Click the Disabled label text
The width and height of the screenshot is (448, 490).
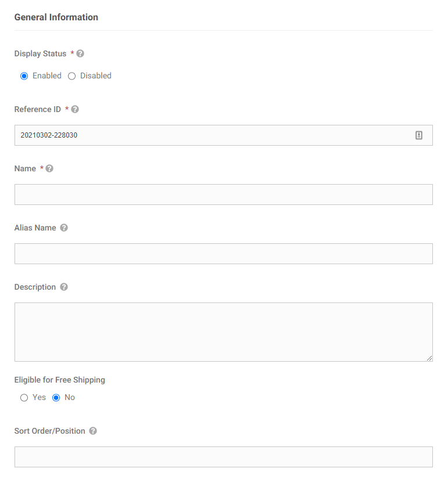tap(96, 75)
